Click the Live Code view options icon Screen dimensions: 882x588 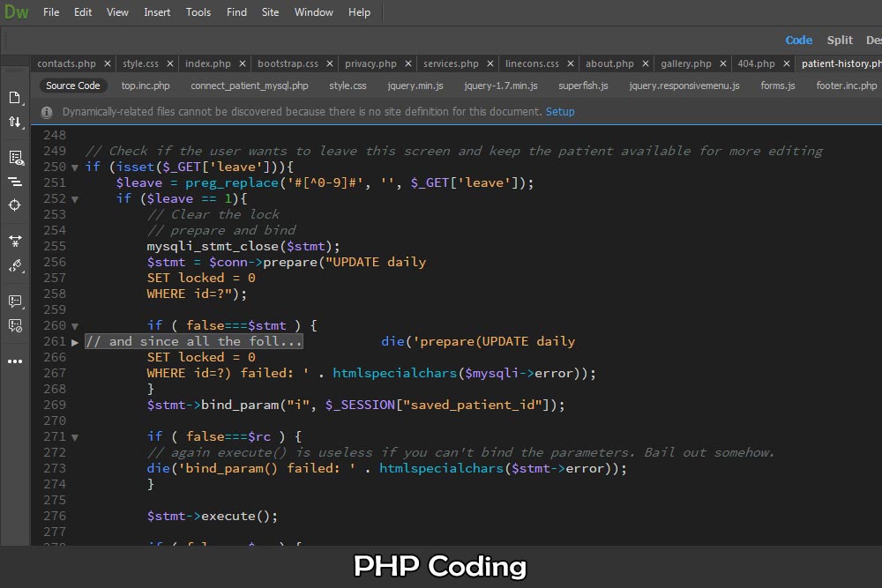pyautogui.click(x=15, y=158)
